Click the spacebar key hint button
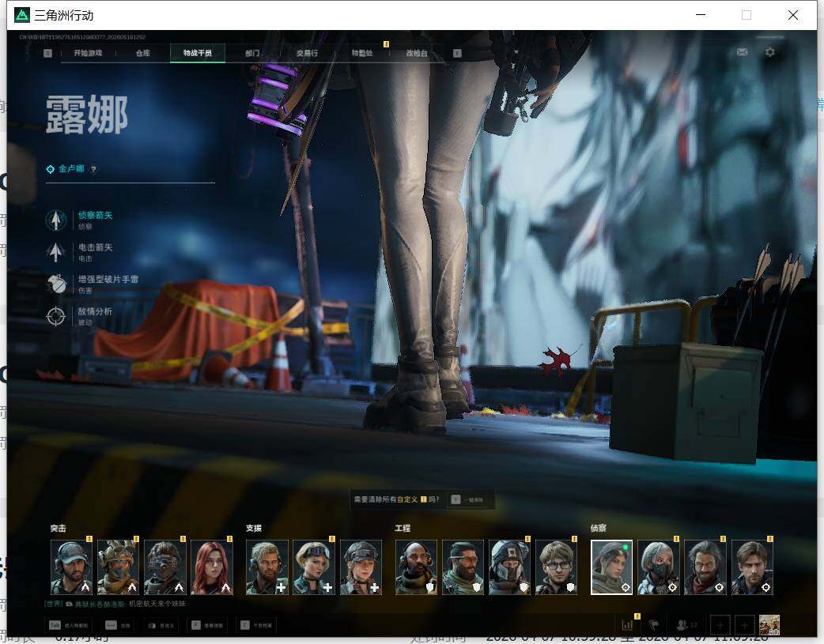The image size is (824, 644). click(118, 625)
